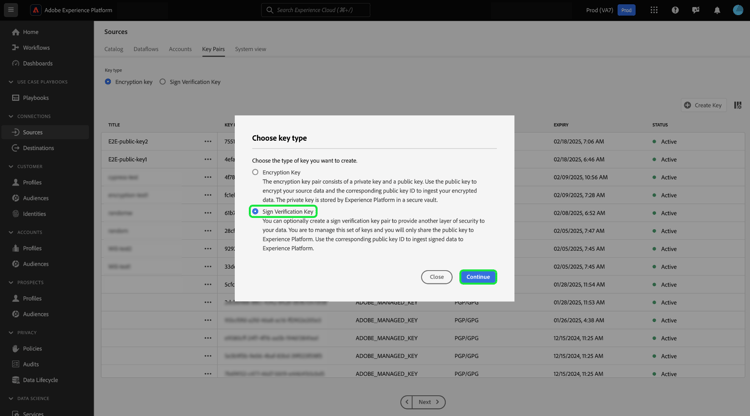Collapse Privacy section
Screen dimensions: 750x416
click(11, 333)
